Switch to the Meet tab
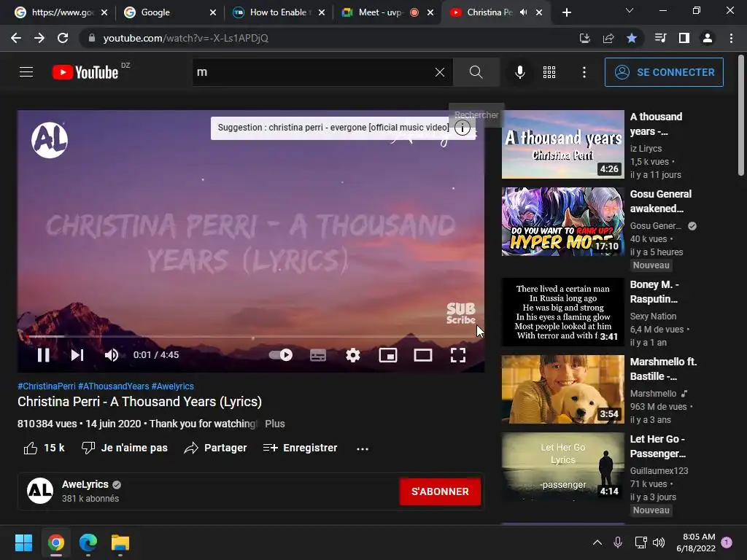Viewport: 747px width, 560px height. click(x=387, y=12)
